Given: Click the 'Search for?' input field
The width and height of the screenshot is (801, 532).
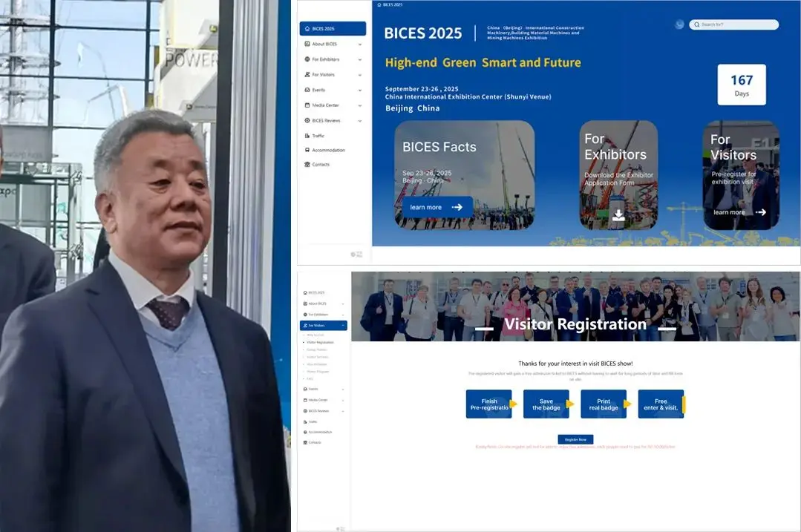Looking at the screenshot, I should 738,24.
